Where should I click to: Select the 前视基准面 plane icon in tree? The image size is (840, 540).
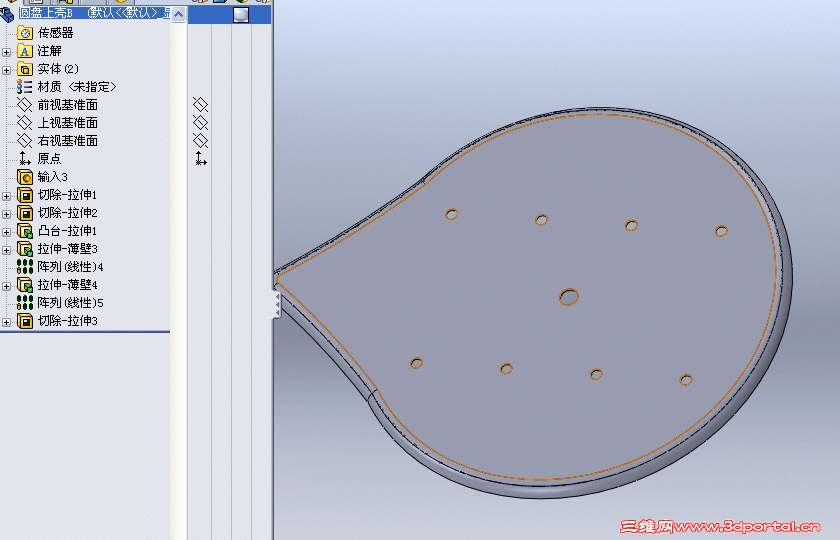25,104
